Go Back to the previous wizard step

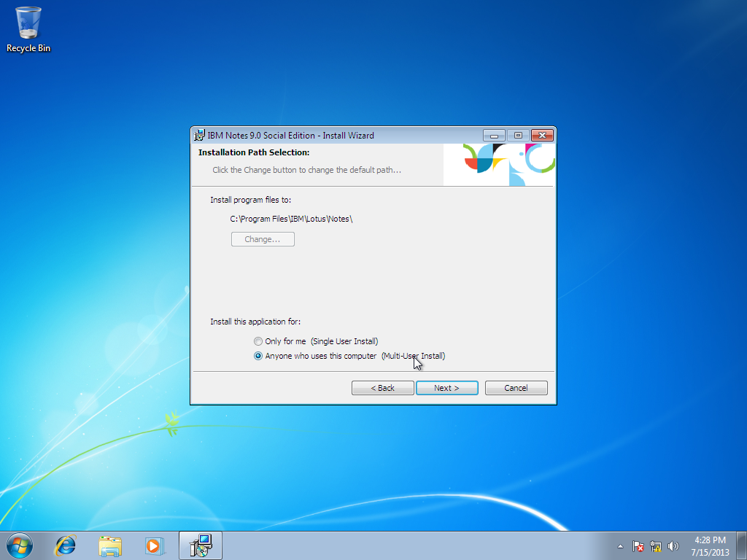point(382,387)
